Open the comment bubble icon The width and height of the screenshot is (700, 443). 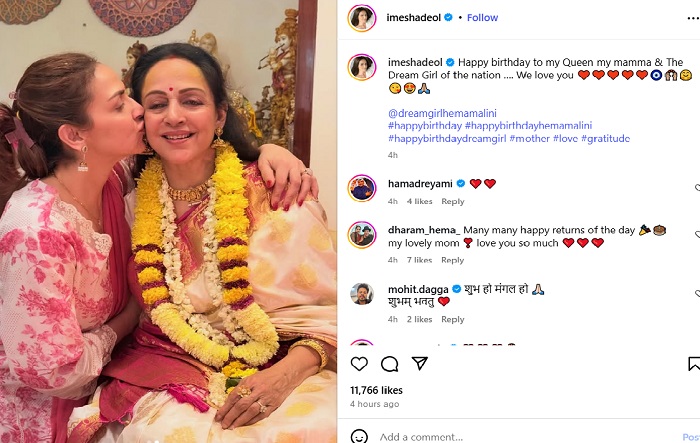390,364
